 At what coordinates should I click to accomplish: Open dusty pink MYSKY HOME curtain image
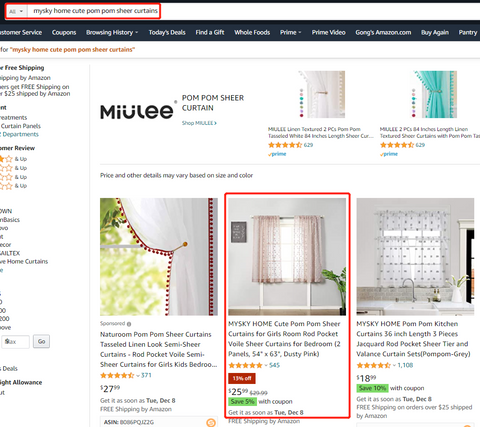click(x=287, y=257)
